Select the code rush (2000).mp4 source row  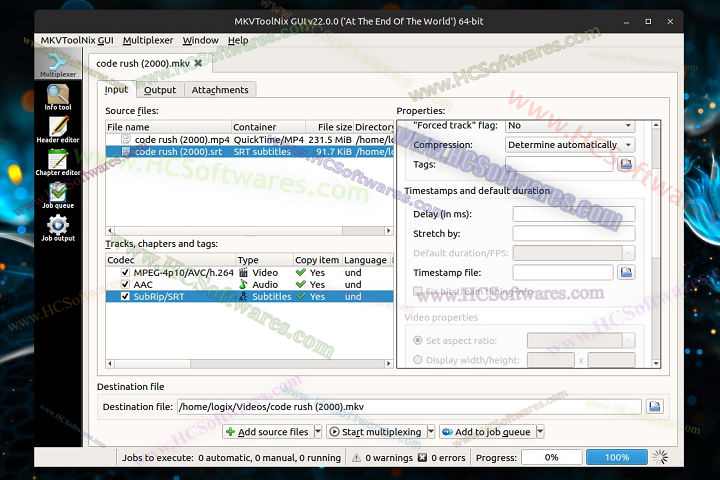[x=249, y=139]
